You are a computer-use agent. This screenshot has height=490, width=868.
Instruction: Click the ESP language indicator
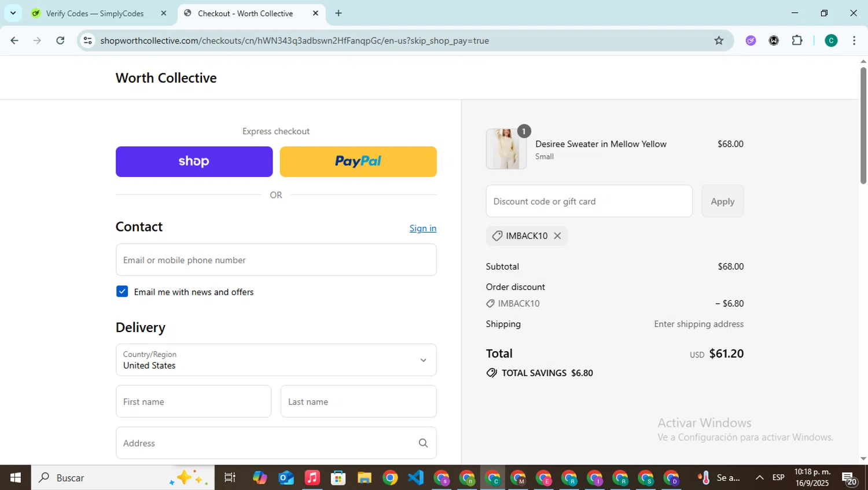778,478
